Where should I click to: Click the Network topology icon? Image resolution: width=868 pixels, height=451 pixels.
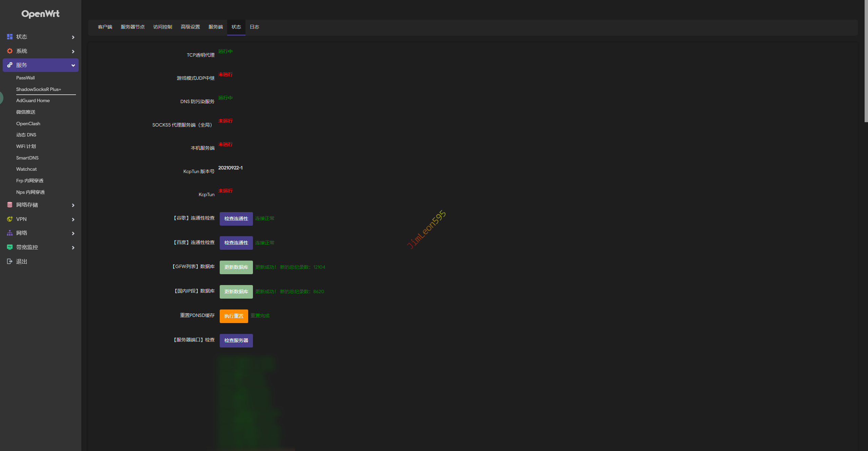(10, 233)
